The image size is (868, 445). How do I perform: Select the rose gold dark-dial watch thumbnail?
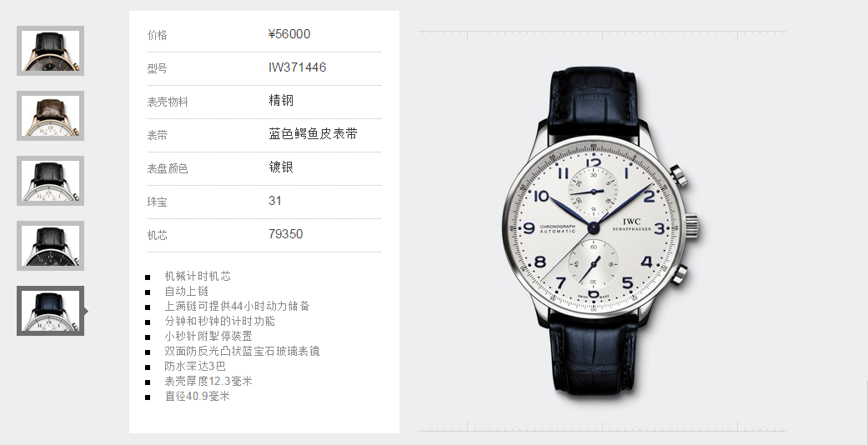[50, 51]
